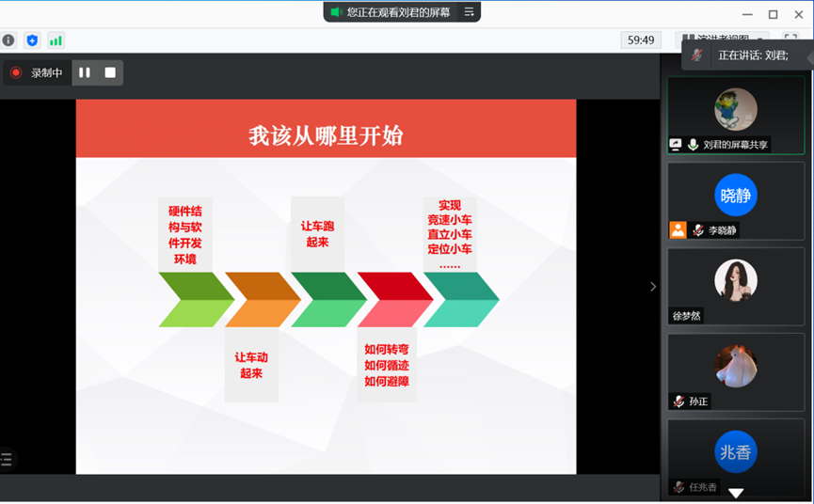Image resolution: width=814 pixels, height=504 pixels.
Task: Toggle fullscreen mode icon at top right
Action: click(790, 40)
